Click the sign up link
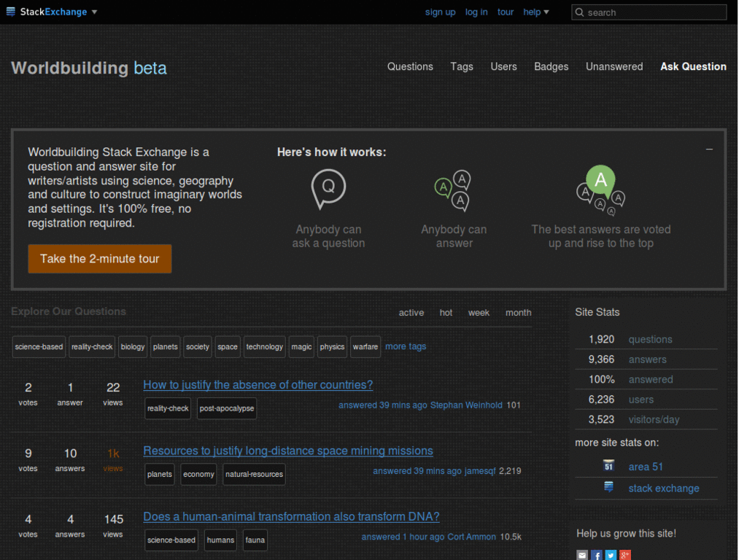Screen dimensions: 747x560 click(x=440, y=12)
